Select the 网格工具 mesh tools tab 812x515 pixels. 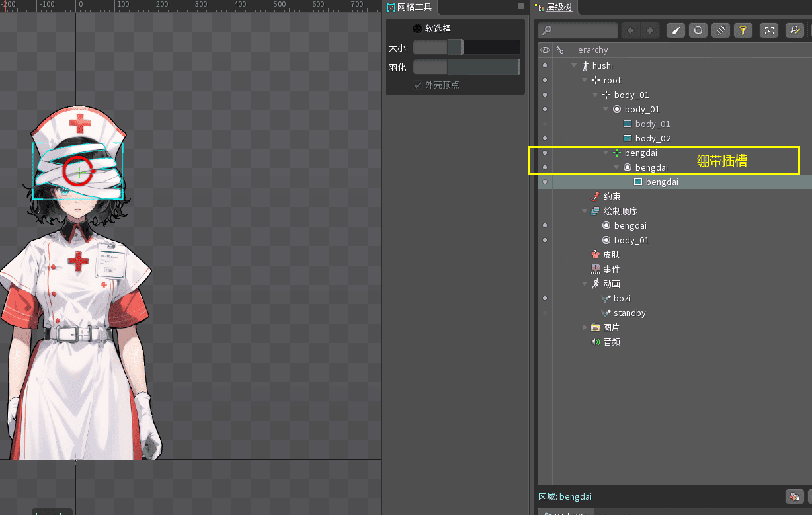pos(409,7)
